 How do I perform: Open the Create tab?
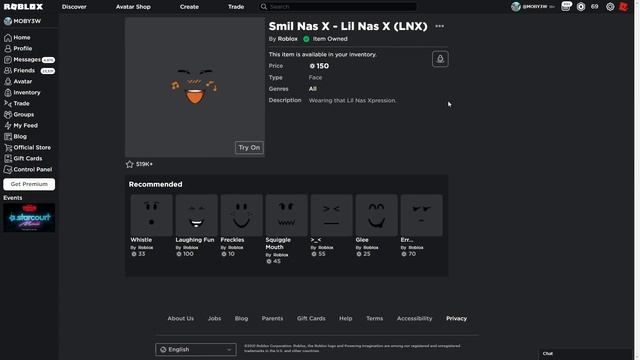point(189,7)
